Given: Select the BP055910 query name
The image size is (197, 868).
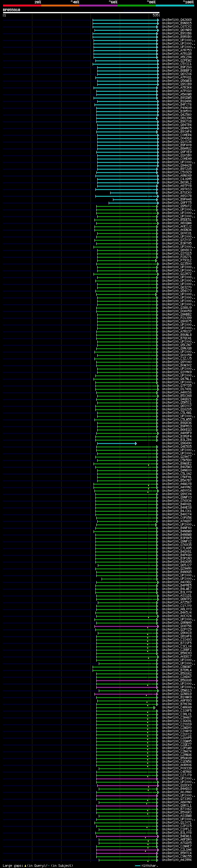Looking at the screenshot, I should click(x=11, y=10).
